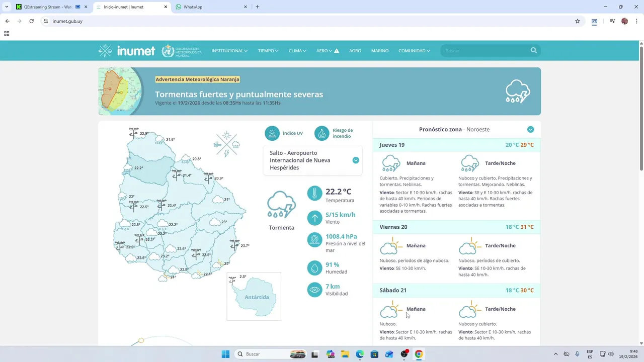The image size is (644, 362).
Task: Click the search magnifier icon in header
Action: point(534,51)
